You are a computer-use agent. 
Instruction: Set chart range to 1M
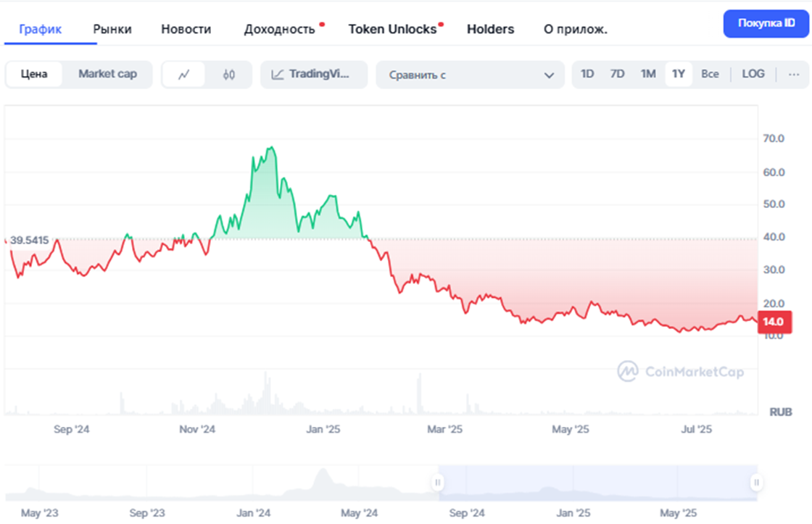(648, 74)
